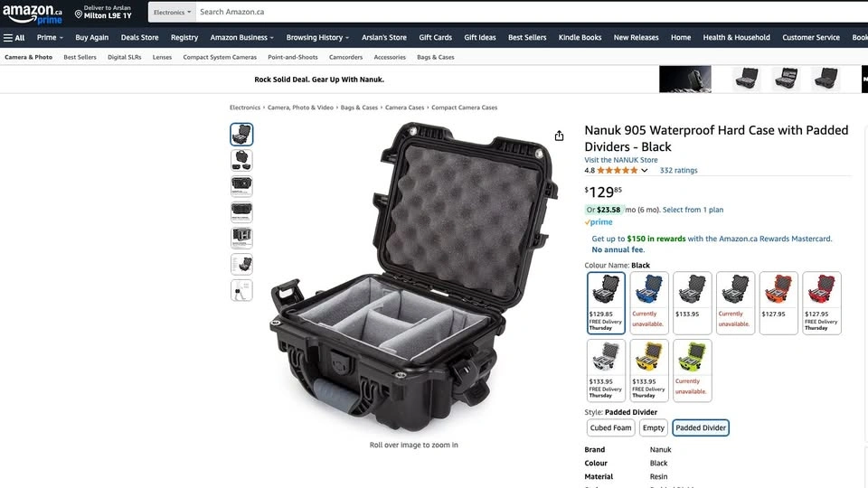The image size is (868, 488).
Task: Open the delivery location pin for Milton
Action: [79, 14]
